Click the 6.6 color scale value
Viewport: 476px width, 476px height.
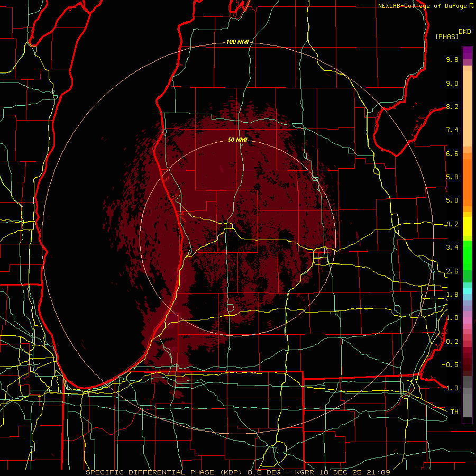click(452, 153)
